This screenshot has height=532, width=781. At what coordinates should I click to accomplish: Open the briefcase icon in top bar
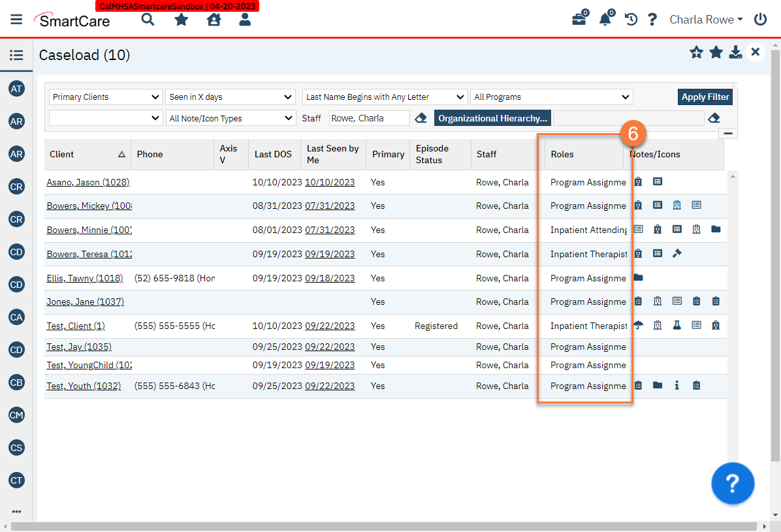tap(579, 20)
